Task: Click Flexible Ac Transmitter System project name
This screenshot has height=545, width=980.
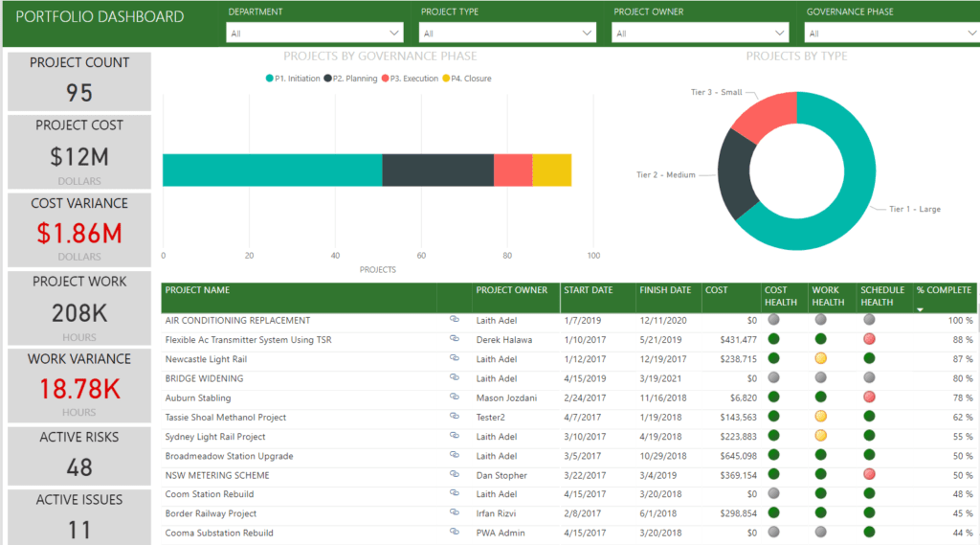Action: [248, 340]
